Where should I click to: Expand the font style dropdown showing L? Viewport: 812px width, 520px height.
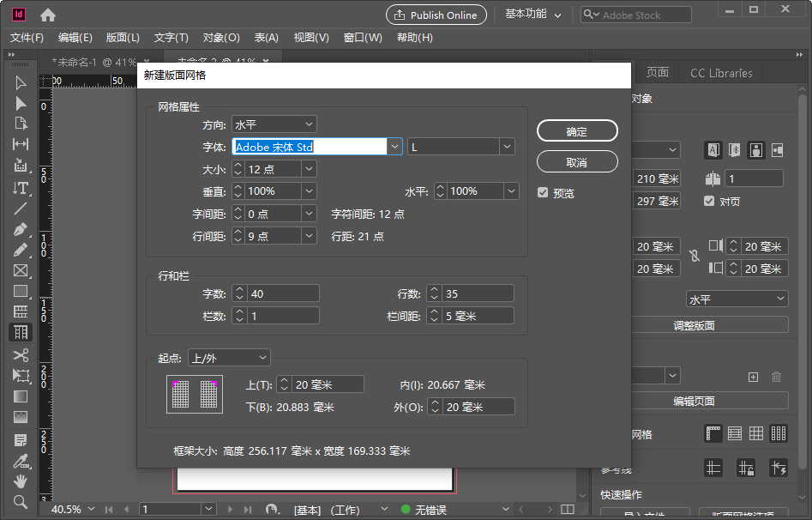(x=506, y=147)
